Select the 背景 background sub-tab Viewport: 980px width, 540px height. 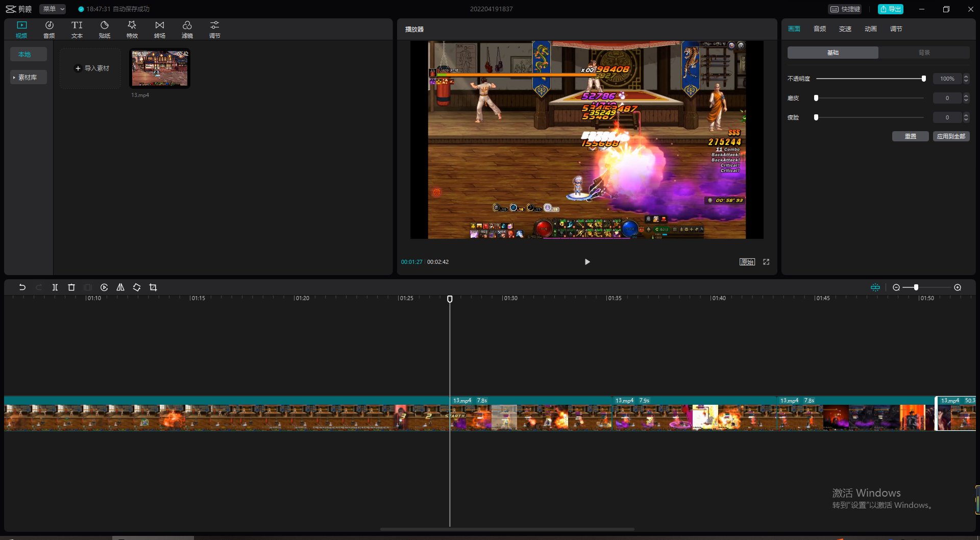pos(924,53)
